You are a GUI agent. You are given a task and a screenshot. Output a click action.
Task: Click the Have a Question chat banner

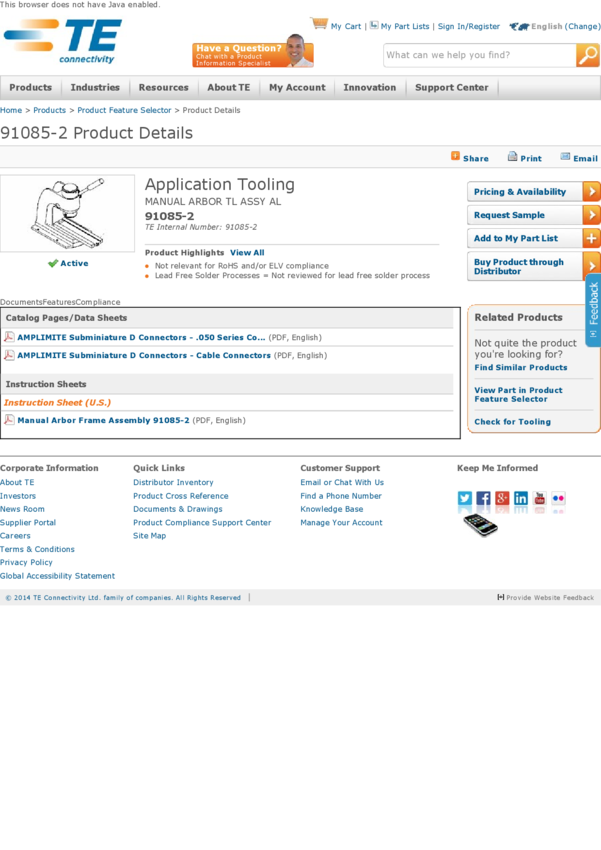[x=253, y=51]
